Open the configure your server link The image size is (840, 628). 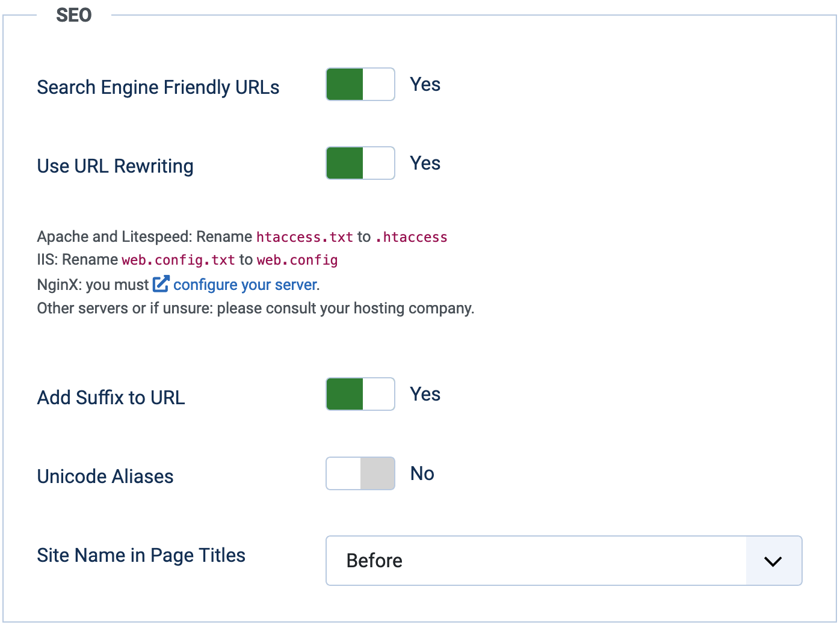(x=243, y=284)
